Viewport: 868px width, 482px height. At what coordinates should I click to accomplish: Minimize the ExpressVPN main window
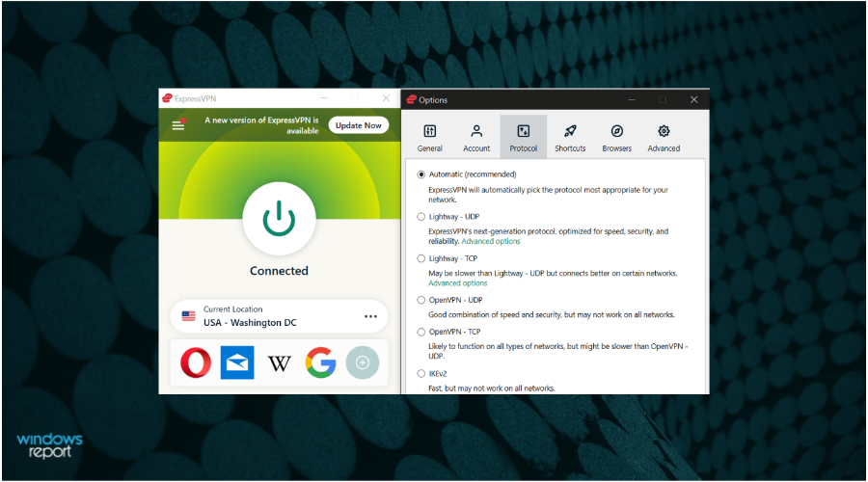pyautogui.click(x=324, y=98)
